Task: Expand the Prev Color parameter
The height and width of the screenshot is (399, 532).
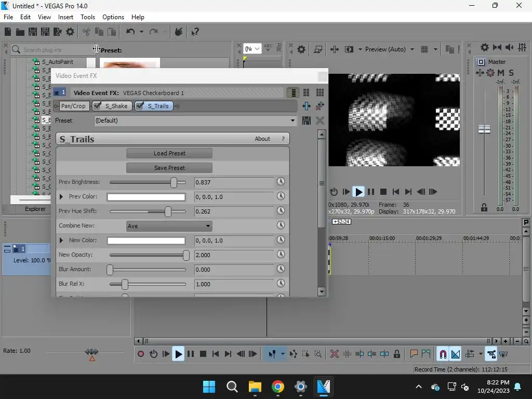Action: (61, 196)
